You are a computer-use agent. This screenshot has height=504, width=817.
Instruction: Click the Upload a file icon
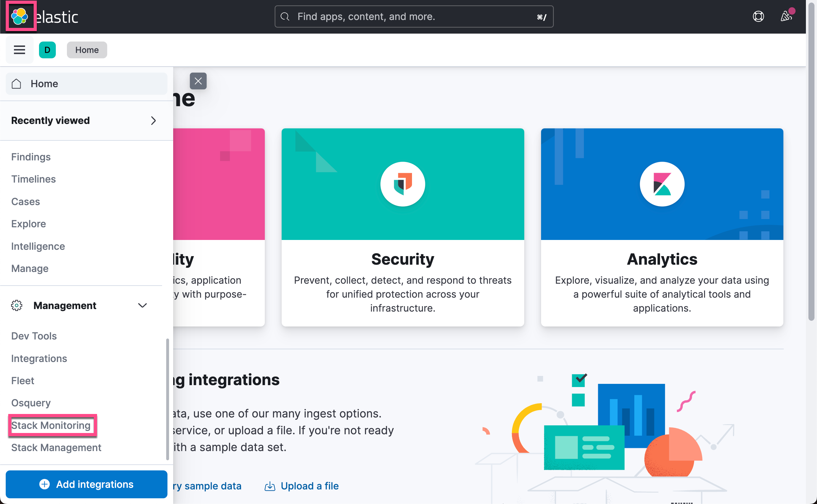270,486
